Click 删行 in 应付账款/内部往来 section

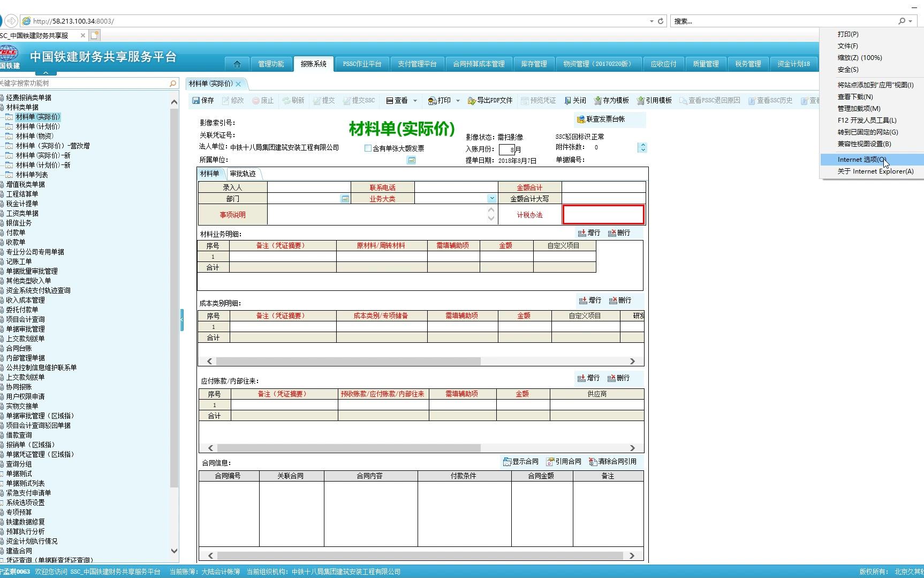click(x=618, y=378)
